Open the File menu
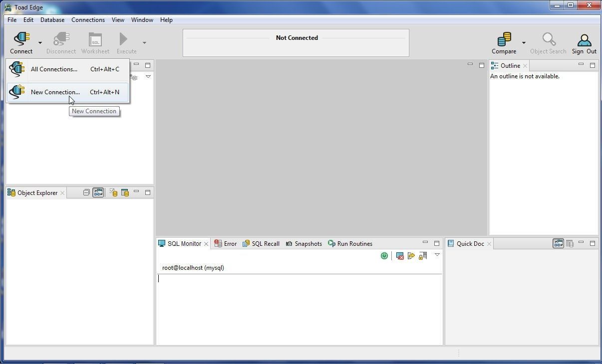602x364 pixels. pos(12,20)
